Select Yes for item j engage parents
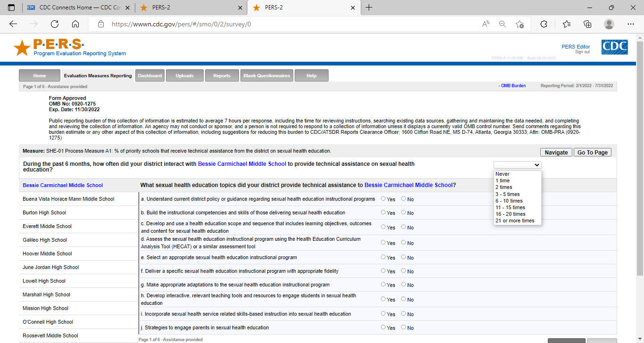 click(x=383, y=327)
